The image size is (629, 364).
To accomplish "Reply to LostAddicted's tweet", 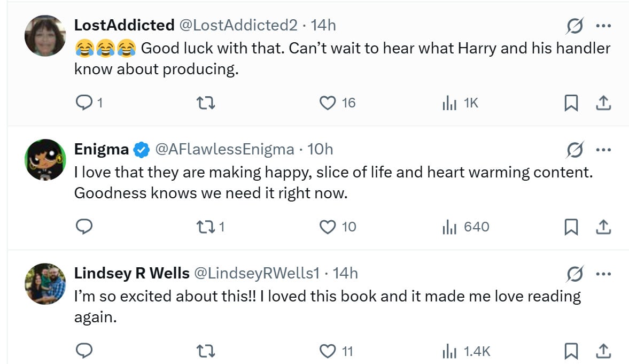I will [x=84, y=103].
